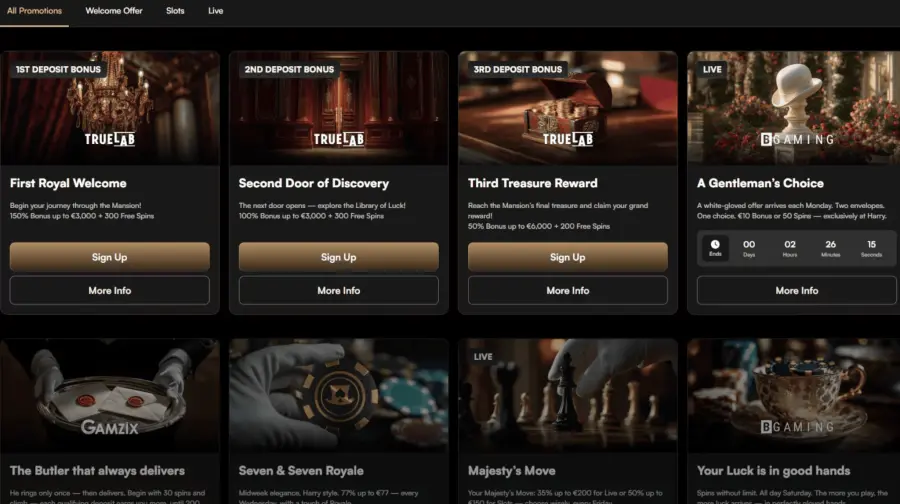The image size is (900, 504).
Task: Click the LIVE badge on A Gentleman's Choice
Action: tap(712, 69)
